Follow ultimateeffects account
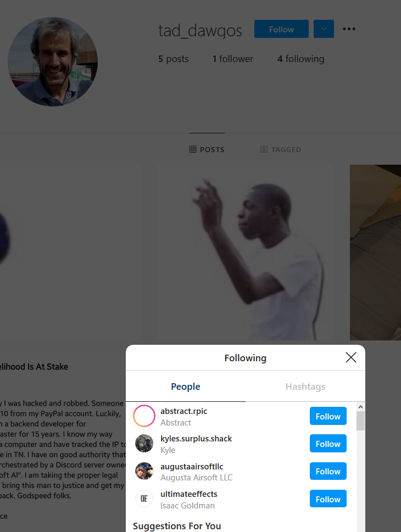Screen dimensions: 401x532 (x=328, y=499)
